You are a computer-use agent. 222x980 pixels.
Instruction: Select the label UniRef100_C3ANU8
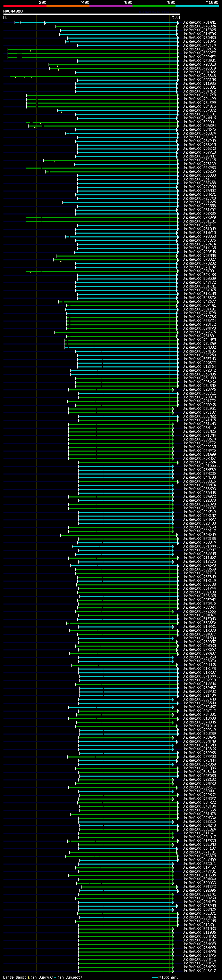(x=199, y=493)
